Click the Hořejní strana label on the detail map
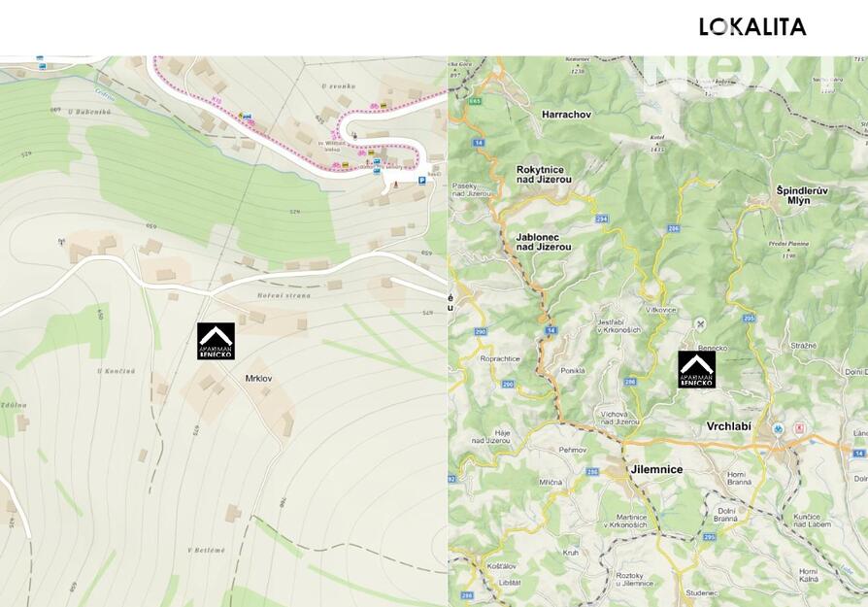The width and height of the screenshot is (868, 607). pos(284,296)
